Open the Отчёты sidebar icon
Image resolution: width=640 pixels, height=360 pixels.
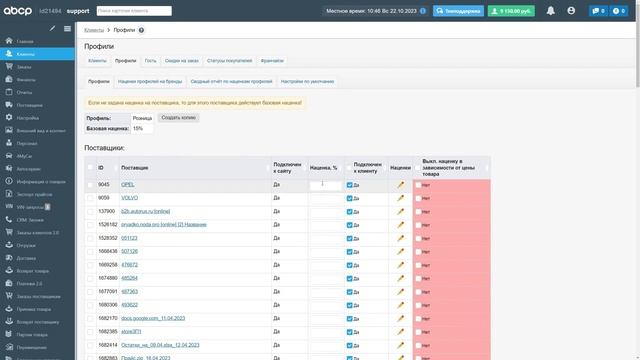[x=9, y=92]
